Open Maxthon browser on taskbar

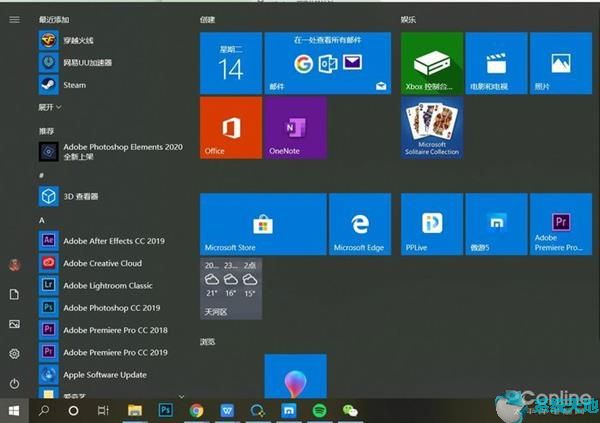(289, 411)
